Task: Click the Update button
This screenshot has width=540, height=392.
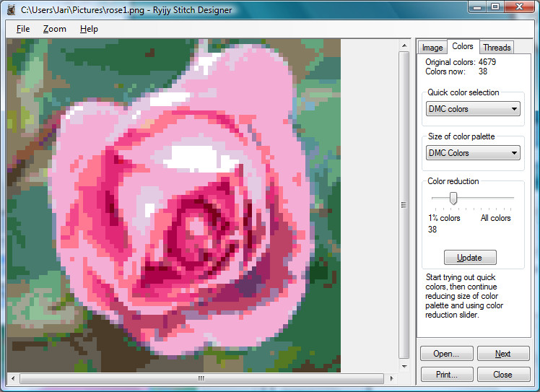Action: [470, 257]
